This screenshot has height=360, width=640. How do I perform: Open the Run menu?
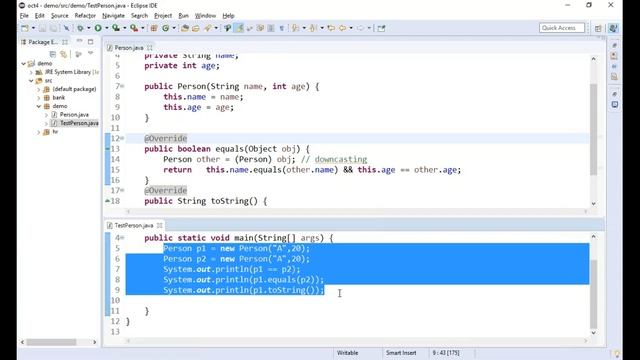click(183, 16)
